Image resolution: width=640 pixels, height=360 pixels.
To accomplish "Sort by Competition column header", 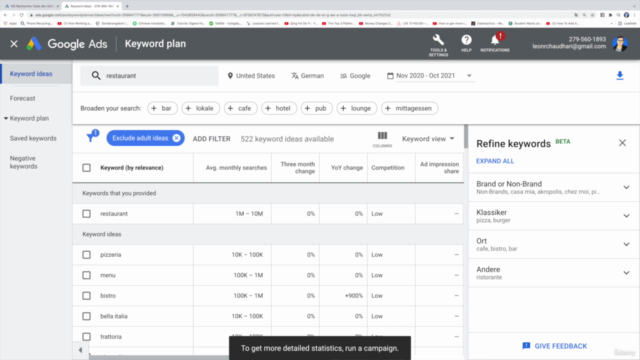I will coord(388,168).
